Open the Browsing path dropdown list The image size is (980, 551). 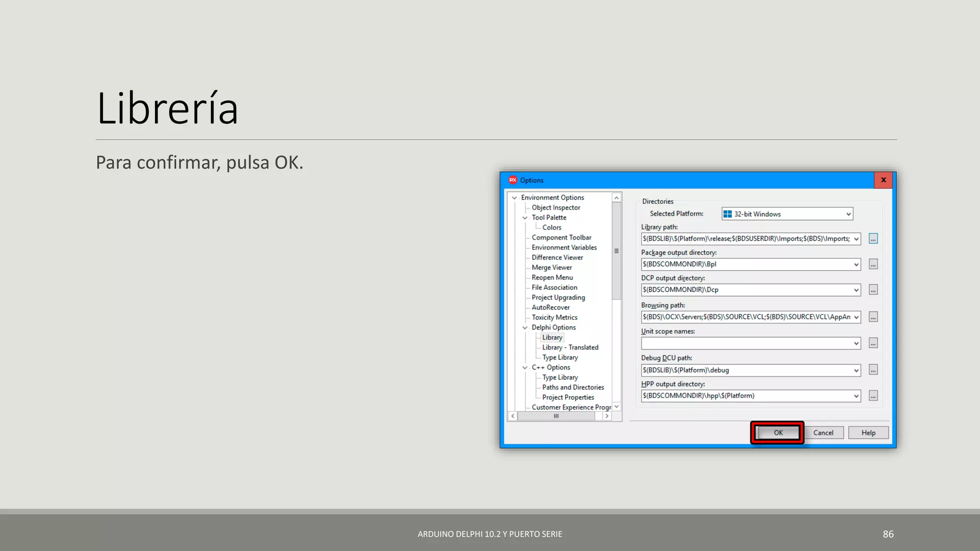(x=856, y=317)
